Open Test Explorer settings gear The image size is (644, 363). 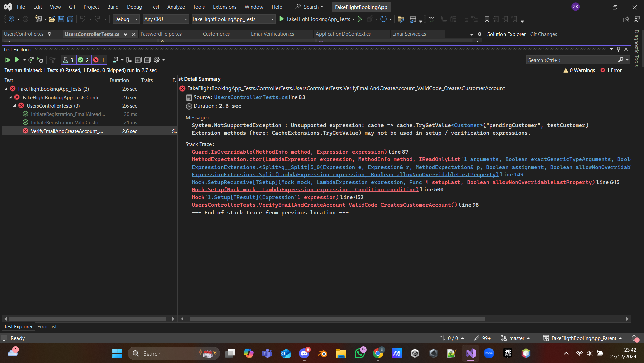(157, 60)
